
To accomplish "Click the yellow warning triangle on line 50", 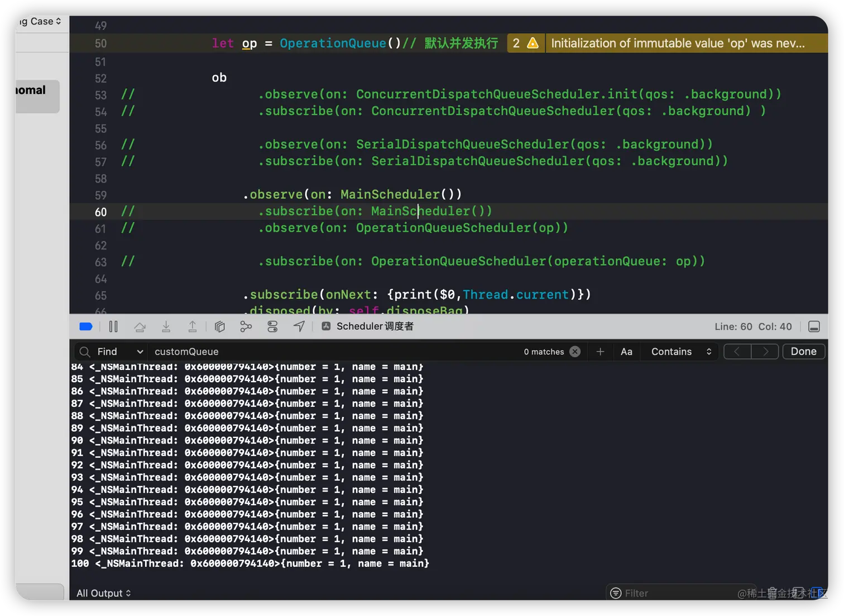I will 533,43.
